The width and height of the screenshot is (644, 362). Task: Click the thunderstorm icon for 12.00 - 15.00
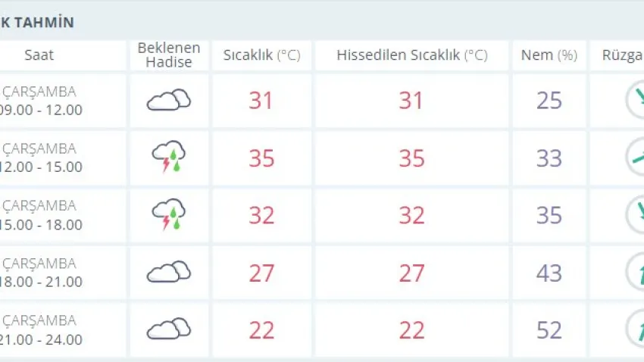point(168,157)
